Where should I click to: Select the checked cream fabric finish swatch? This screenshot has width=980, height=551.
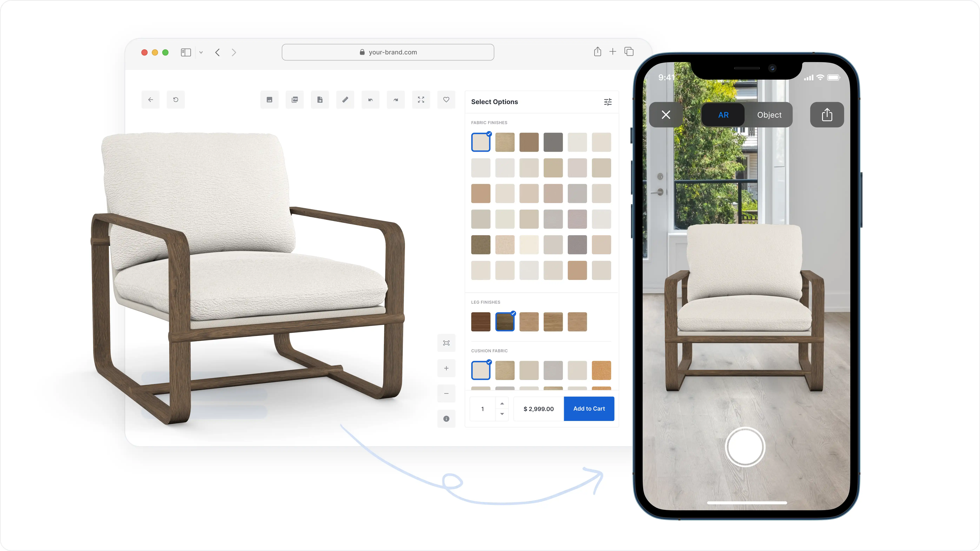click(481, 142)
